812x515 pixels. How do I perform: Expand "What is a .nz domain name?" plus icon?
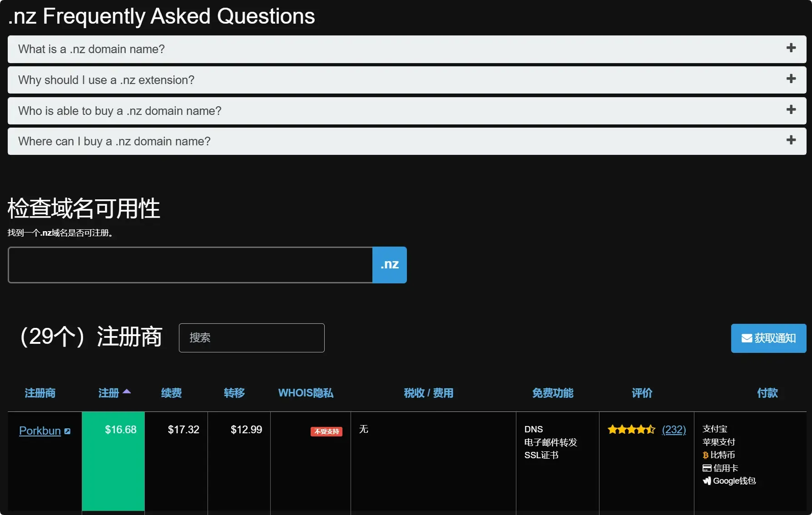[791, 48]
